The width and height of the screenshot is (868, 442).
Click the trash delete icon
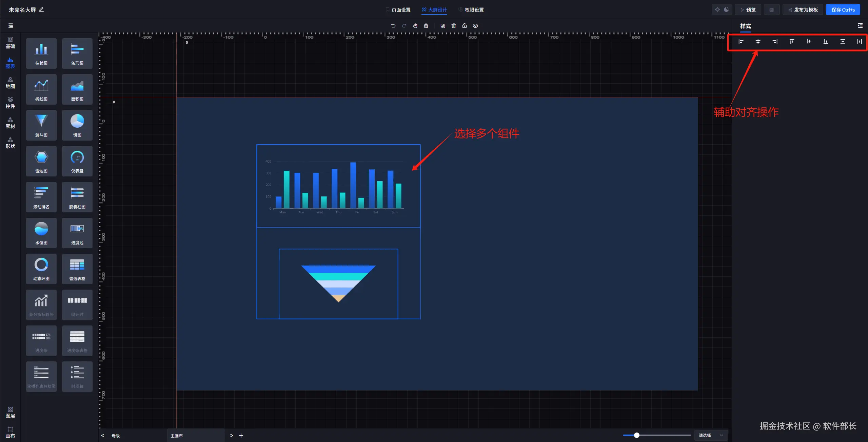tap(454, 26)
